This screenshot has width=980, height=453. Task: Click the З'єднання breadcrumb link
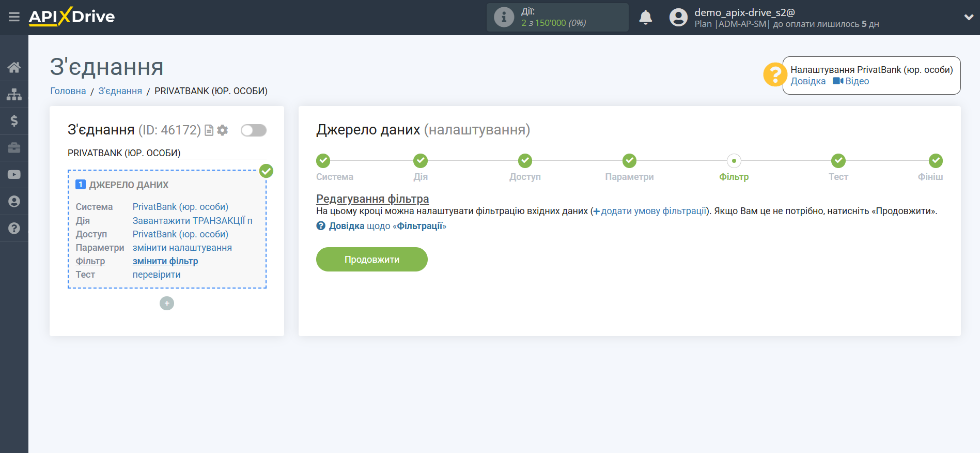(x=120, y=91)
